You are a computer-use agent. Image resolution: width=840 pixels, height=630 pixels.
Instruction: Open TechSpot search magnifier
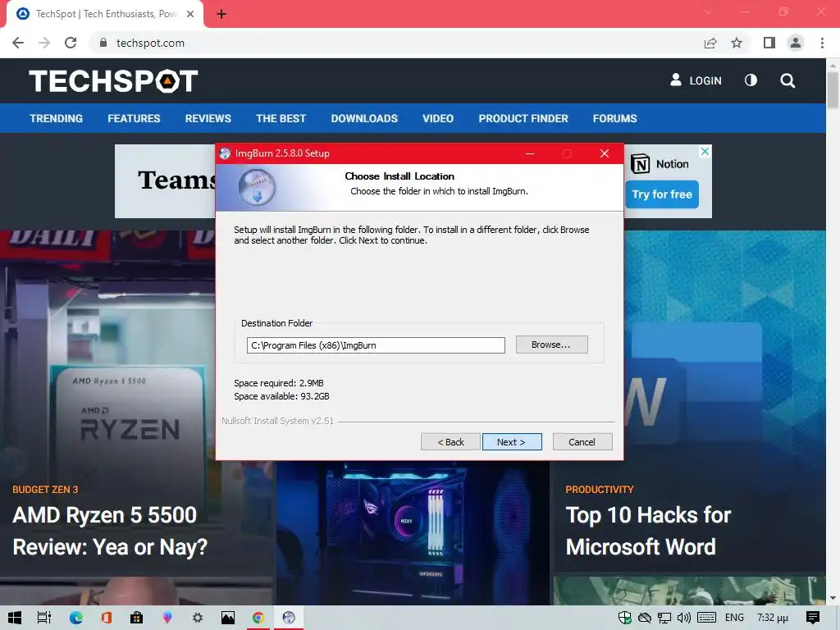[x=787, y=81]
